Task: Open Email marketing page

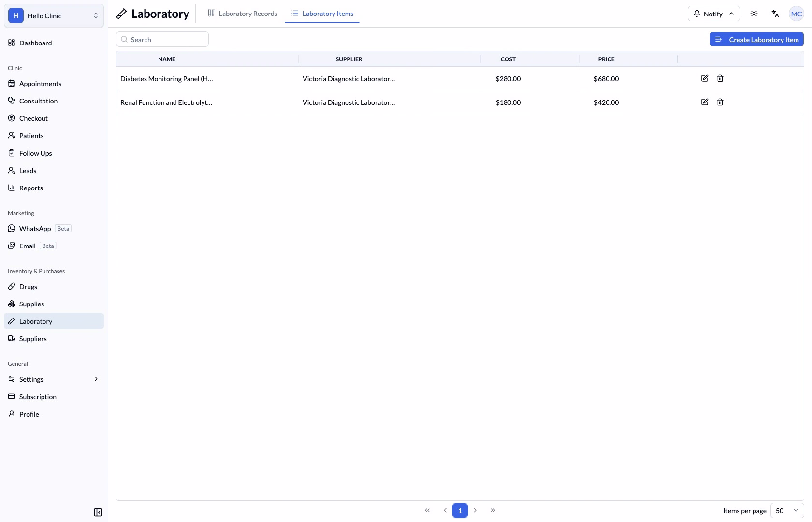Action: coord(54,246)
